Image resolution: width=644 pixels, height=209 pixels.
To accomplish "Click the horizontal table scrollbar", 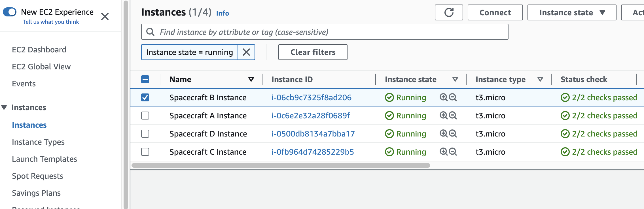I will pos(281,165).
